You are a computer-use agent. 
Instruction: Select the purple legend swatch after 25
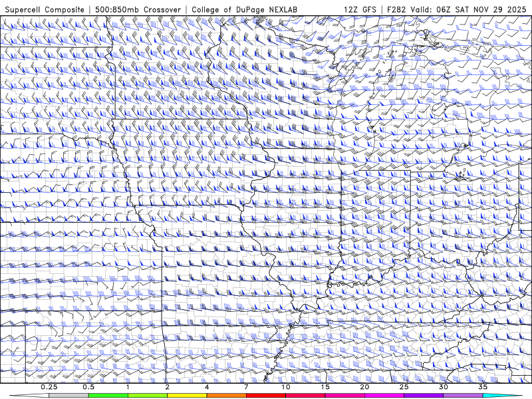click(x=424, y=396)
